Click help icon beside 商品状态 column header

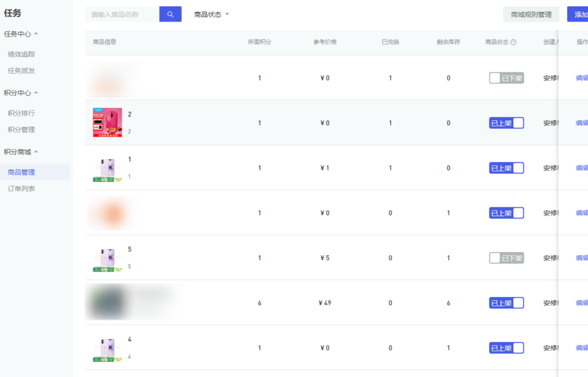pos(513,42)
